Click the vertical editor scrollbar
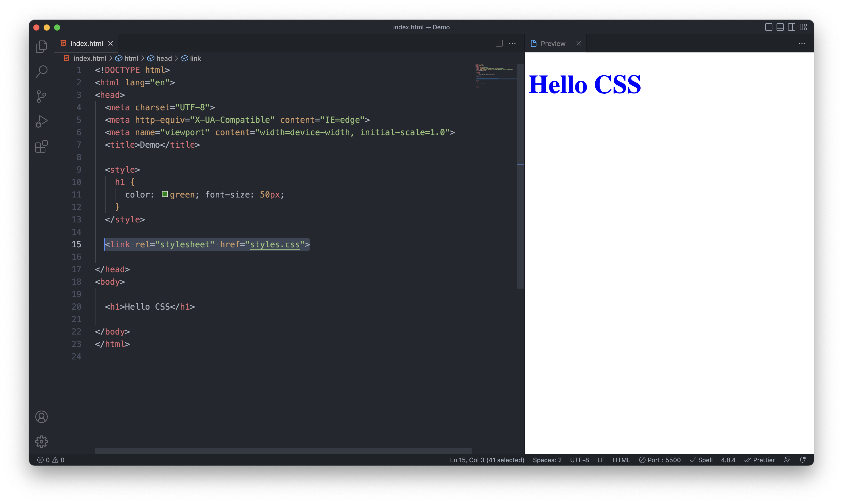The image size is (843, 504). [520, 176]
